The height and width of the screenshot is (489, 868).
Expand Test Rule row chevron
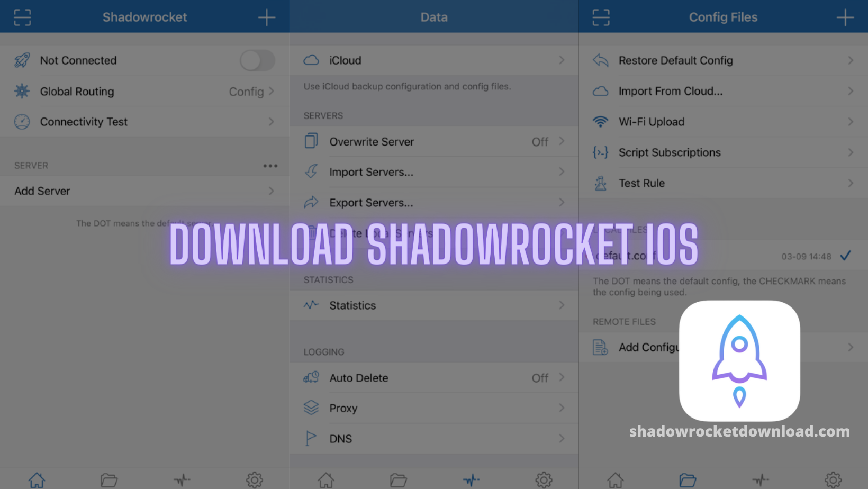click(851, 183)
